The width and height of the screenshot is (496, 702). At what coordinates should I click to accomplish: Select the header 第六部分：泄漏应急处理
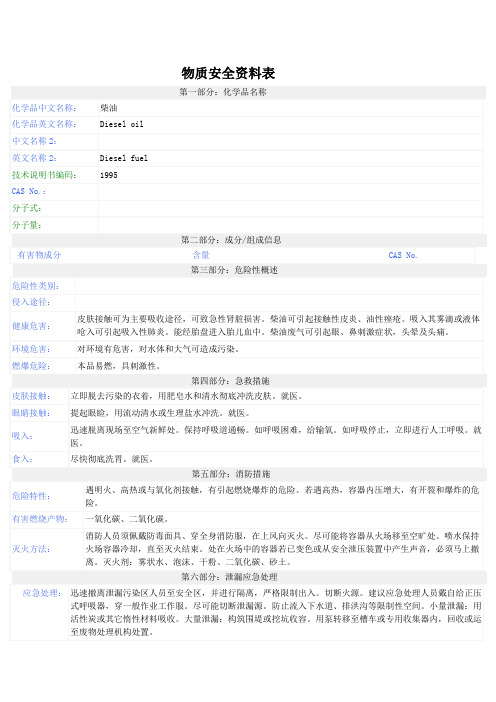(229, 577)
